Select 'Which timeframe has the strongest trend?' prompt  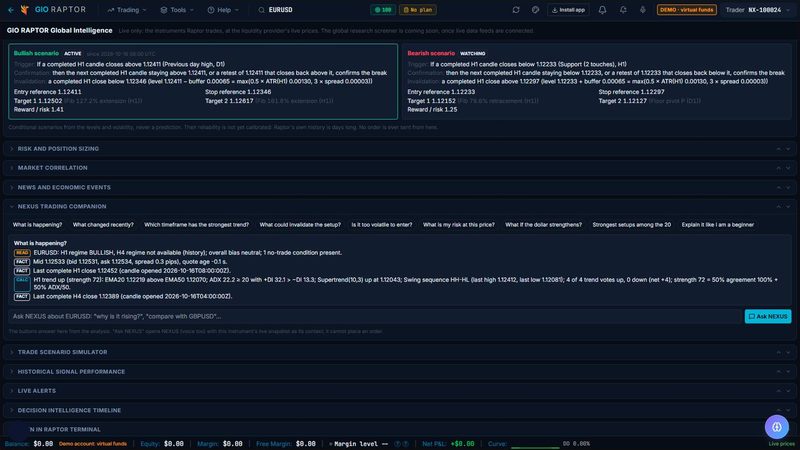click(196, 224)
